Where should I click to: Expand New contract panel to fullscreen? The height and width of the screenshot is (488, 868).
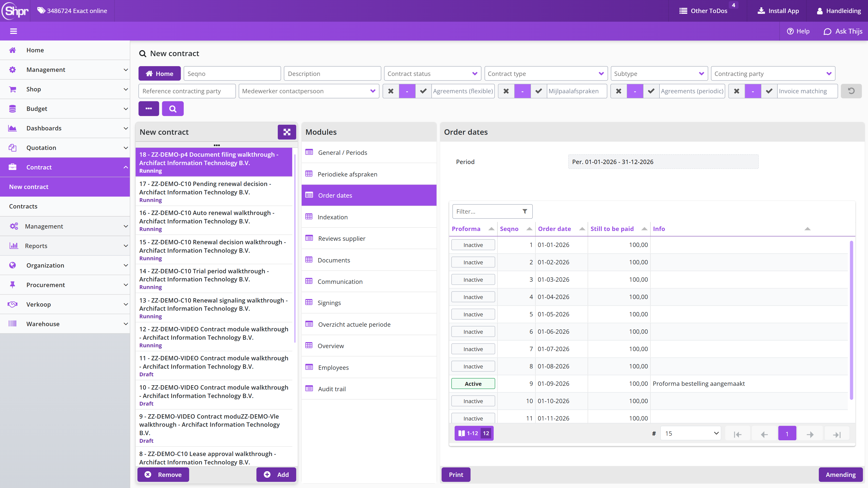coord(287,132)
